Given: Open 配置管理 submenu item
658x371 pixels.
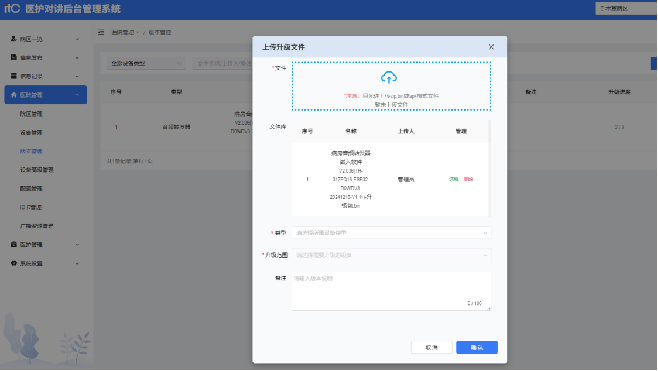Looking at the screenshot, I should 31,188.
